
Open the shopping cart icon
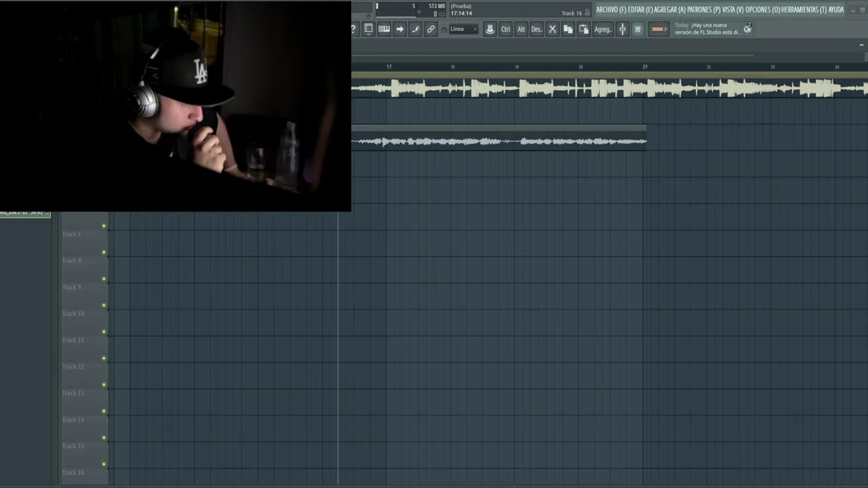[637, 29]
